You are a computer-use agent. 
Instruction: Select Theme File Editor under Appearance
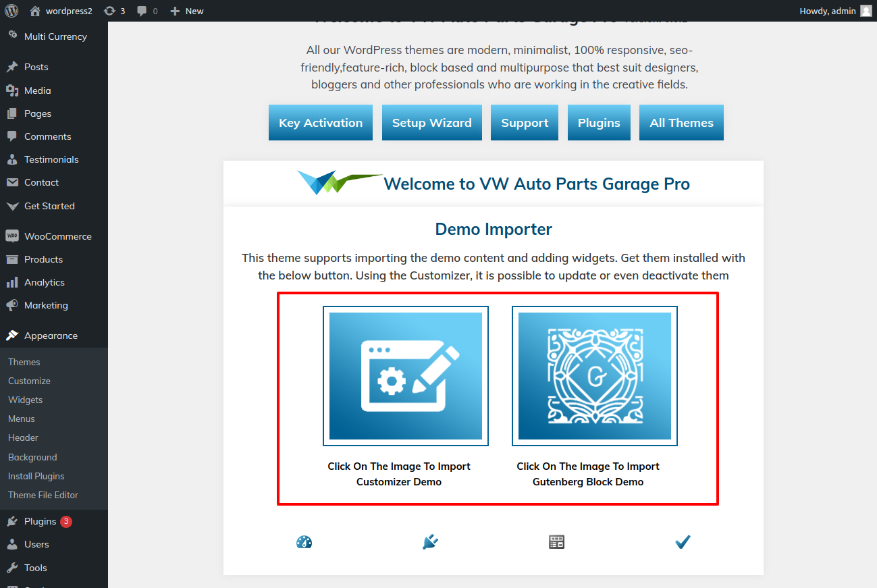(43, 495)
